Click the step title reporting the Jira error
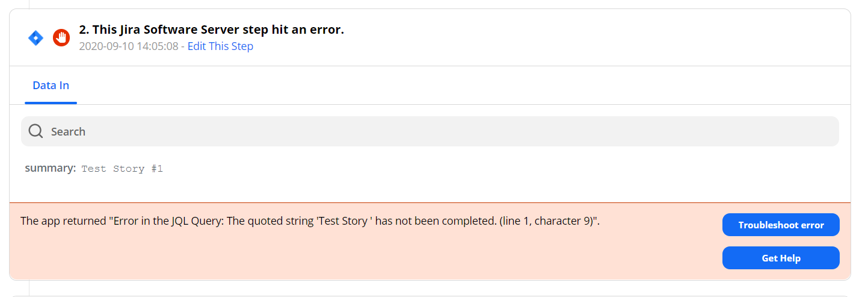 pyautogui.click(x=212, y=30)
